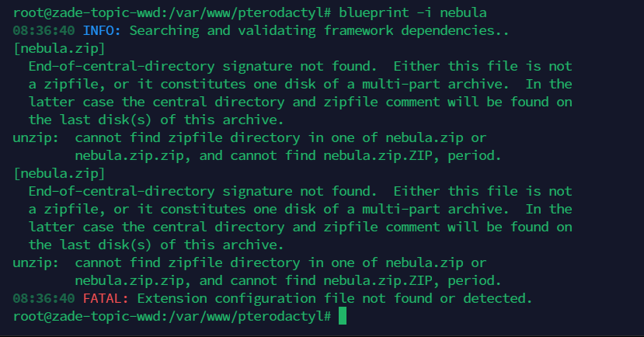Click the blue INFO: label

[x=102, y=31]
